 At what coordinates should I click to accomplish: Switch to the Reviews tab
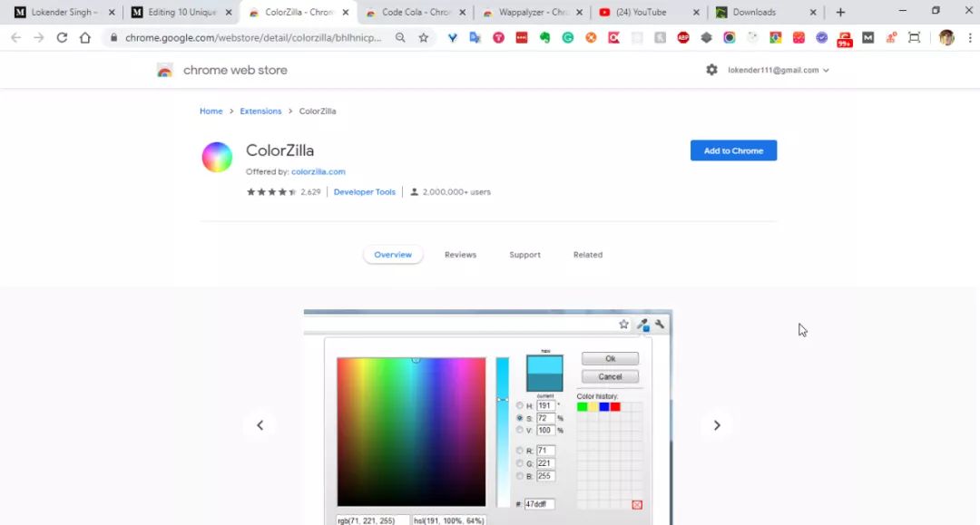[x=460, y=255]
